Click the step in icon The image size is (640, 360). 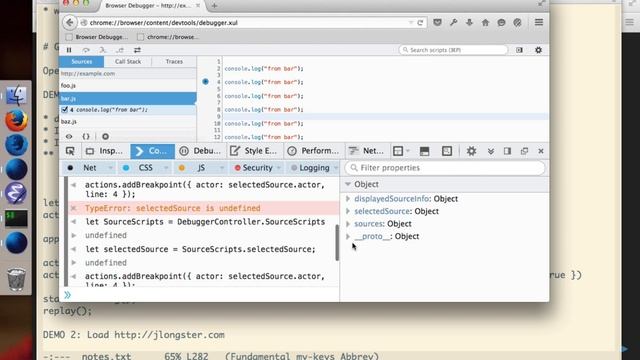[x=102, y=50]
